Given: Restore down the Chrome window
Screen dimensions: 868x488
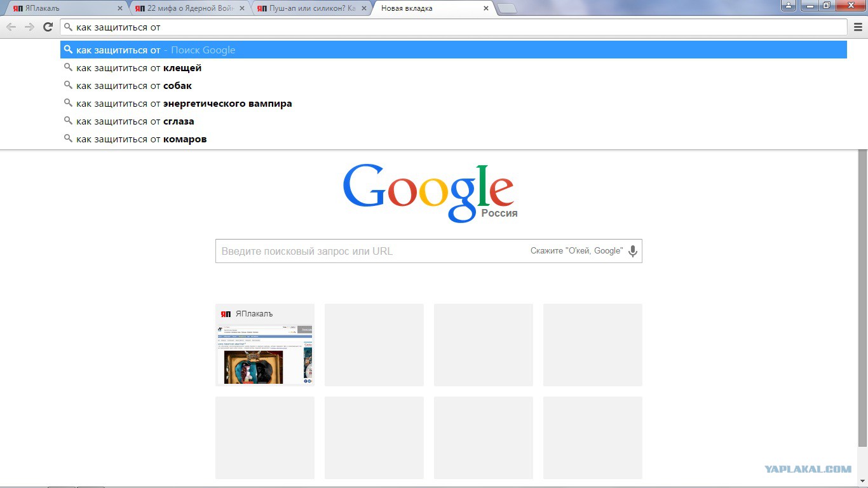Looking at the screenshot, I should click(827, 5).
